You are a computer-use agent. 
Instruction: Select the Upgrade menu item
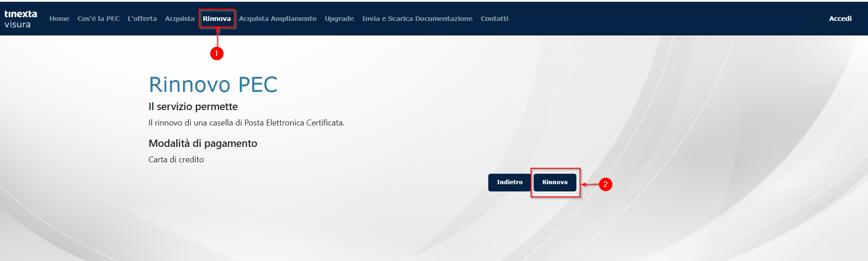(x=339, y=19)
